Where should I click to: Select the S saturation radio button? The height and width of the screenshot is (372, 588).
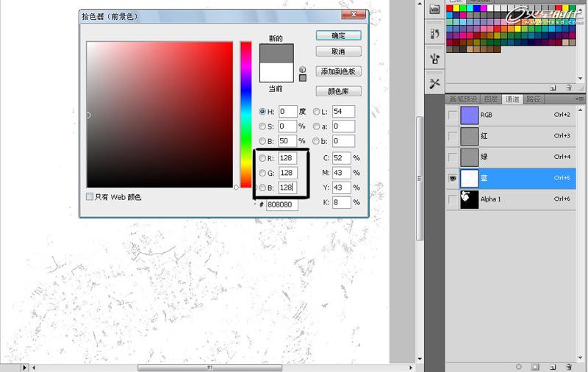(262, 126)
